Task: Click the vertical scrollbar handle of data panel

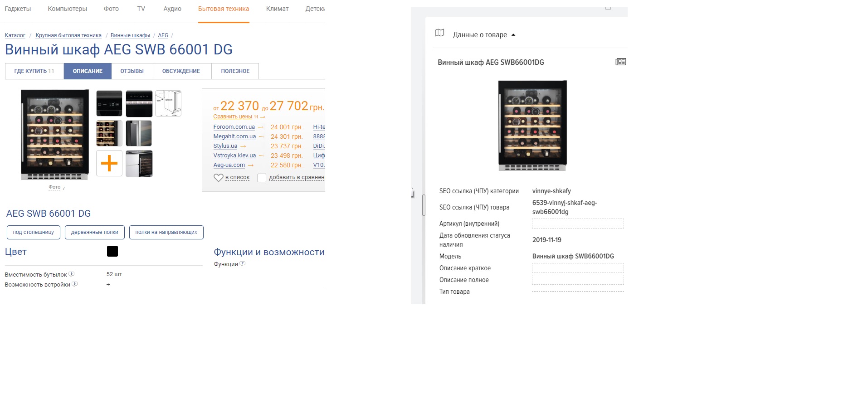Action: [424, 205]
